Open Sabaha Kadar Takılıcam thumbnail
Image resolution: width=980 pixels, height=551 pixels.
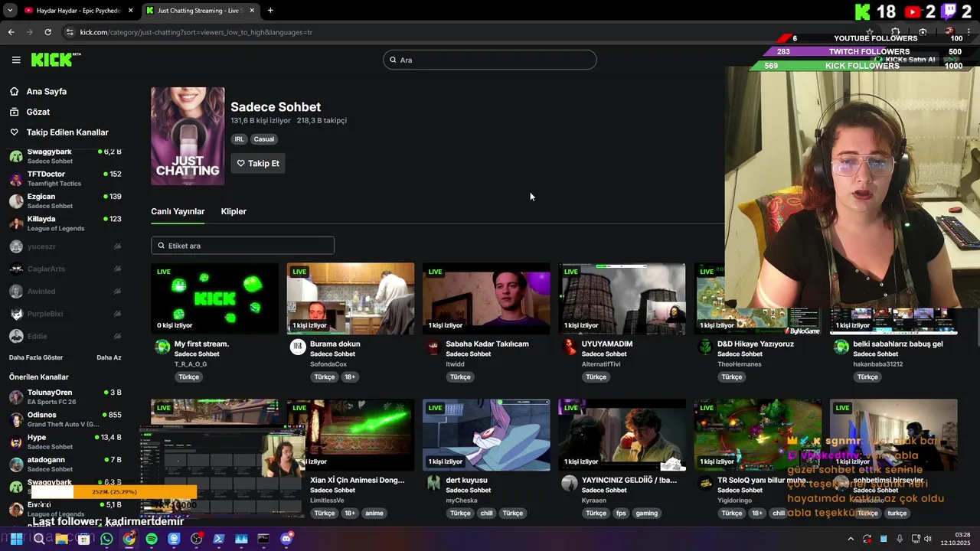(486, 298)
